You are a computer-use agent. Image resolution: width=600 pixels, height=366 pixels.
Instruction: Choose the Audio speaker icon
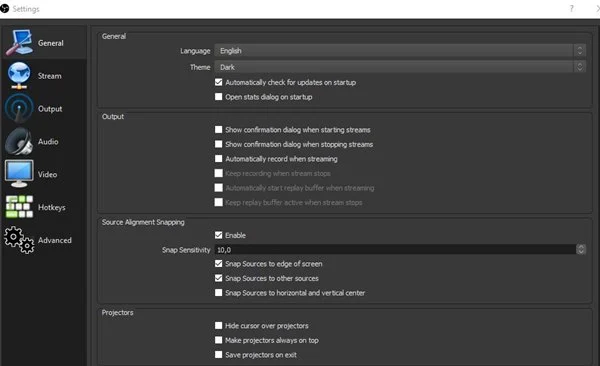[18, 141]
